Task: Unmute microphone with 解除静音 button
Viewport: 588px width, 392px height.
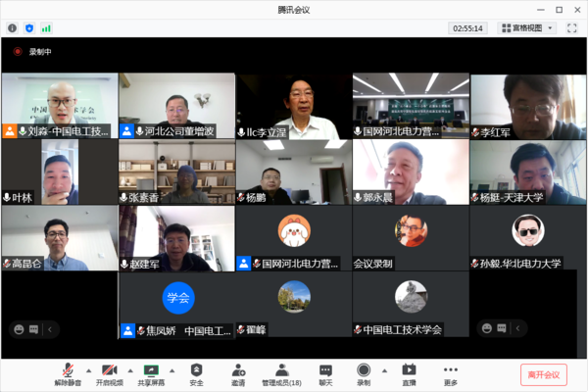Action: coord(68,372)
